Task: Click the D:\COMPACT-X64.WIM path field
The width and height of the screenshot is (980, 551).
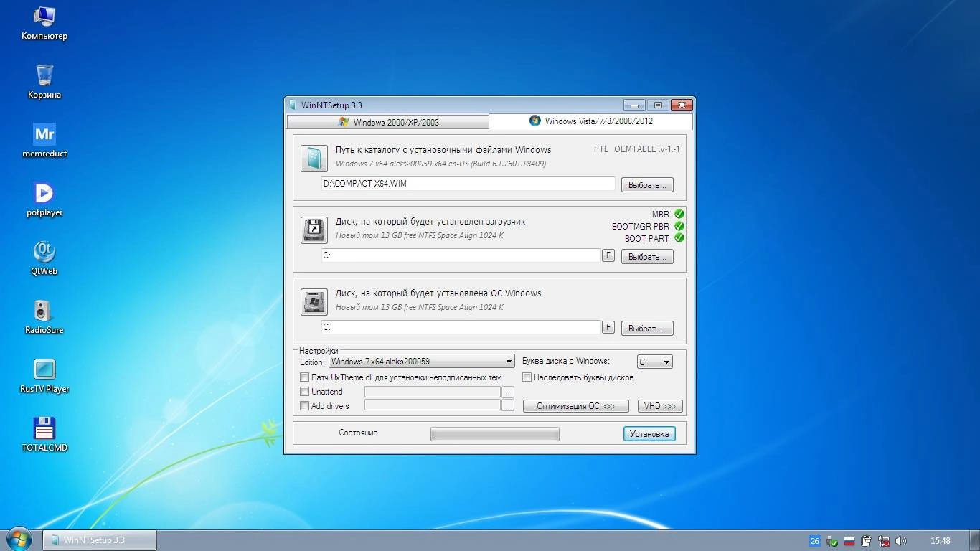Action: click(x=468, y=184)
